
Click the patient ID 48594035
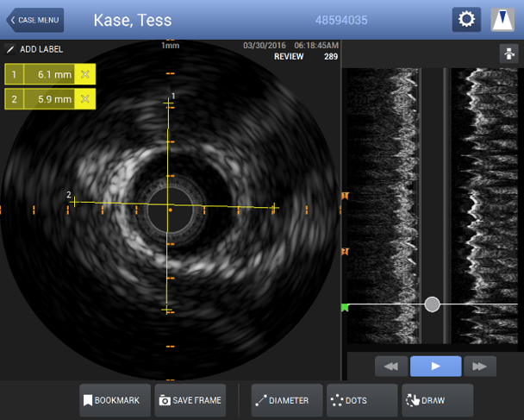(341, 20)
